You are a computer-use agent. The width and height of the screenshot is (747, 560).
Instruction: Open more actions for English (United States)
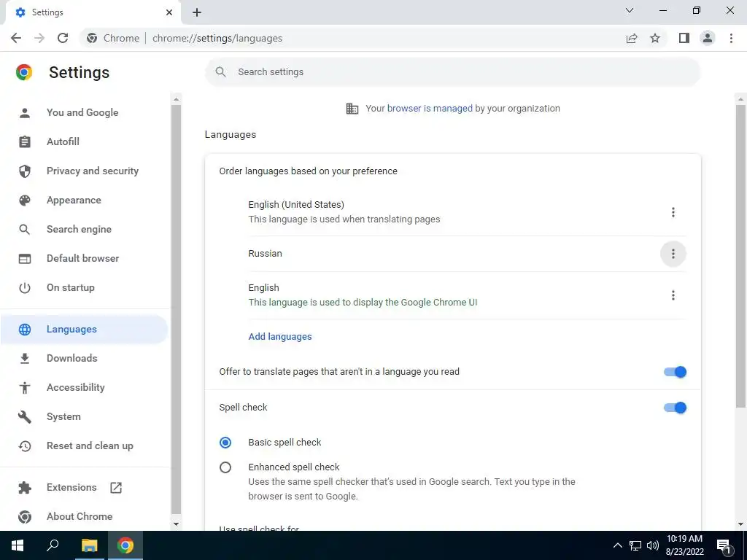[x=673, y=212]
